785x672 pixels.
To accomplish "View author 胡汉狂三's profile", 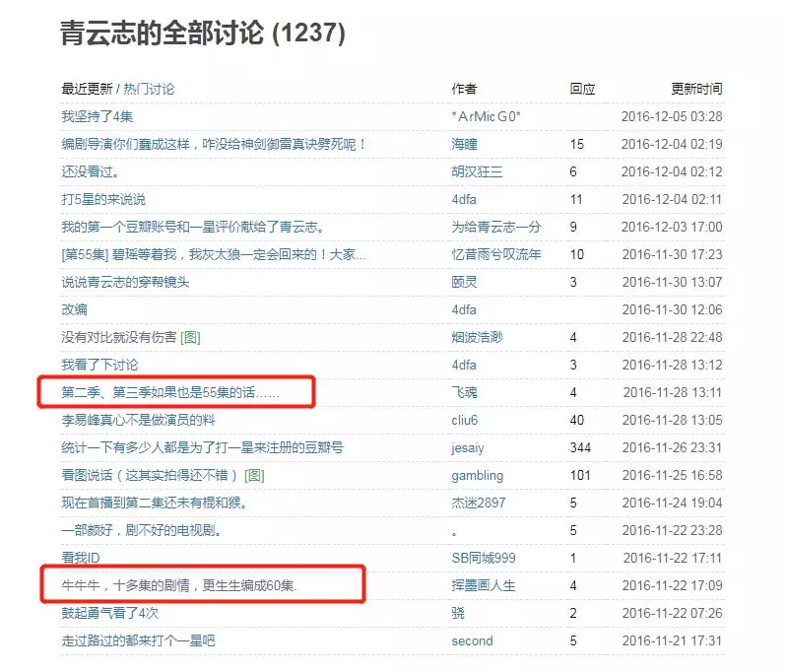I will coord(477,171).
